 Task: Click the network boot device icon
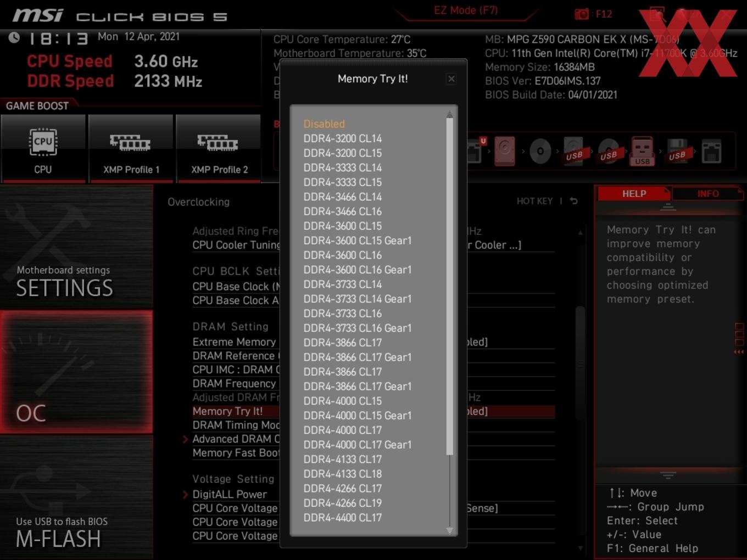[711, 151]
